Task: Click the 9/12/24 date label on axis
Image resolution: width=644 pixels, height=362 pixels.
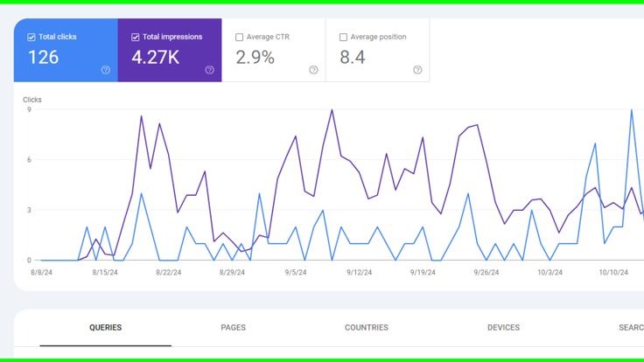Action: (x=360, y=272)
